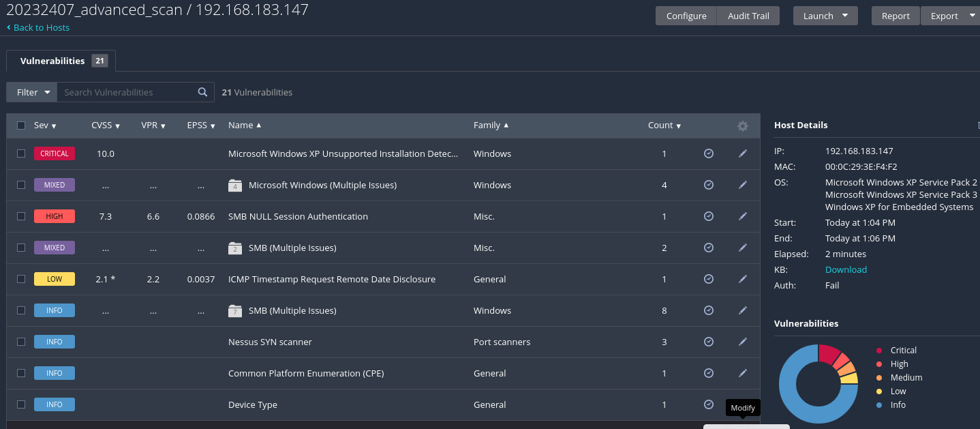980x429 pixels.
Task: Click the Report button
Action: [895, 16]
